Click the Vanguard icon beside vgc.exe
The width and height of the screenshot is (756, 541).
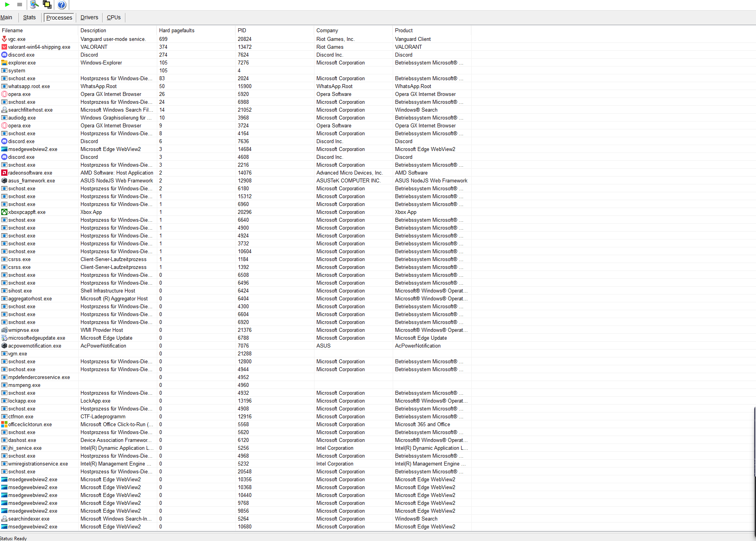click(x=4, y=39)
